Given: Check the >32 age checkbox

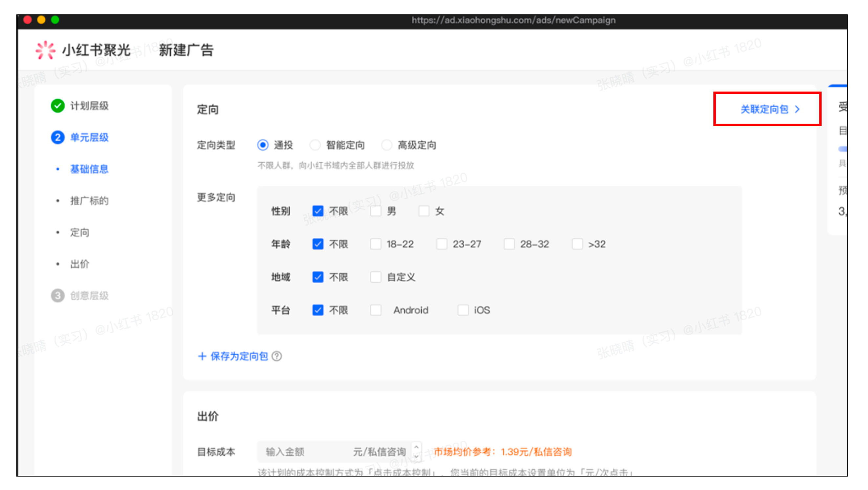Looking at the screenshot, I should click(x=577, y=244).
